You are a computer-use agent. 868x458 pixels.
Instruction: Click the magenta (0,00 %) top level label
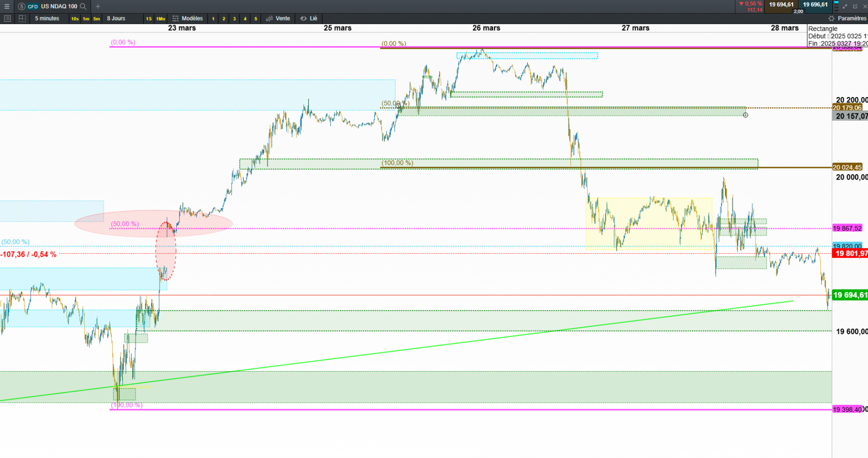tap(123, 42)
